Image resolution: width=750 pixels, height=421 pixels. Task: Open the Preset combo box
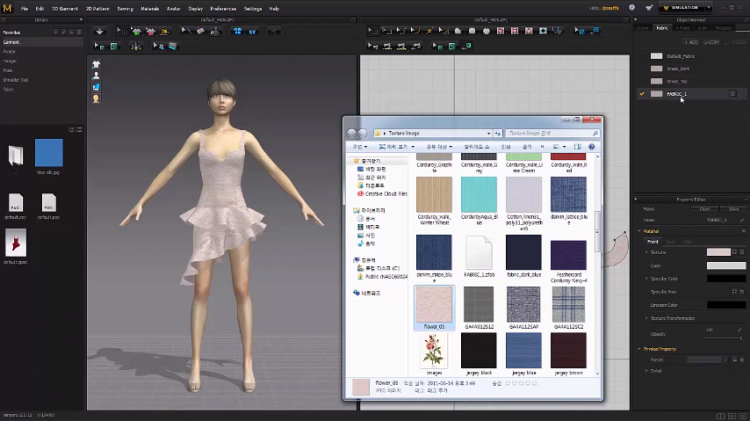tap(707, 359)
